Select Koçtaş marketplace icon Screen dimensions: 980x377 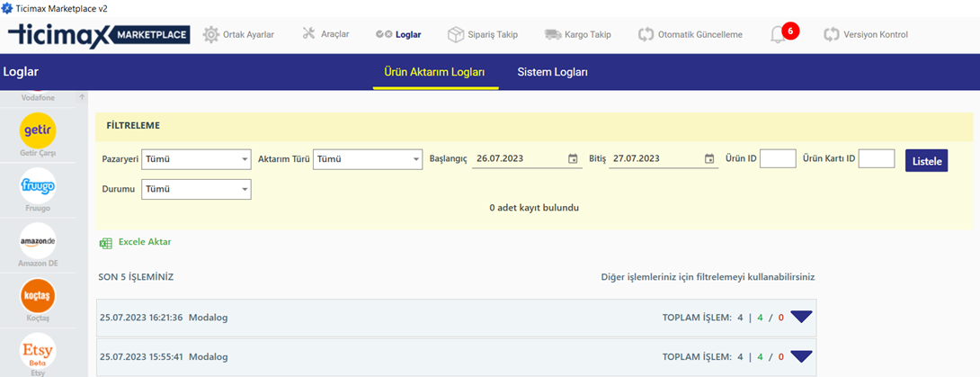[38, 296]
